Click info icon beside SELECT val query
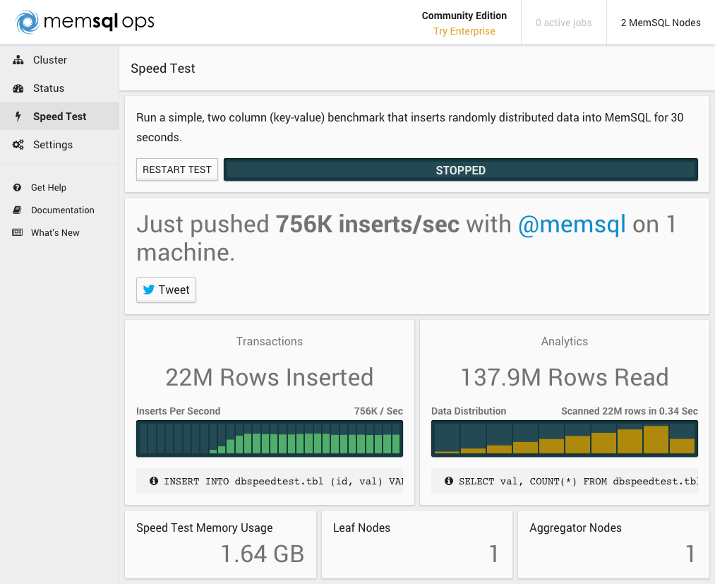Screen dimensions: 715x584 pyautogui.click(x=449, y=481)
